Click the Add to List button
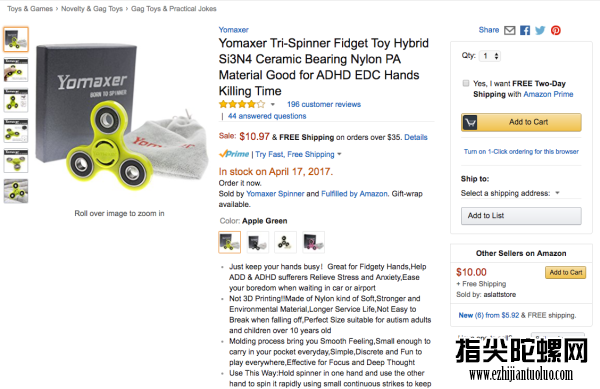This screenshot has width=600, height=389. click(x=521, y=216)
